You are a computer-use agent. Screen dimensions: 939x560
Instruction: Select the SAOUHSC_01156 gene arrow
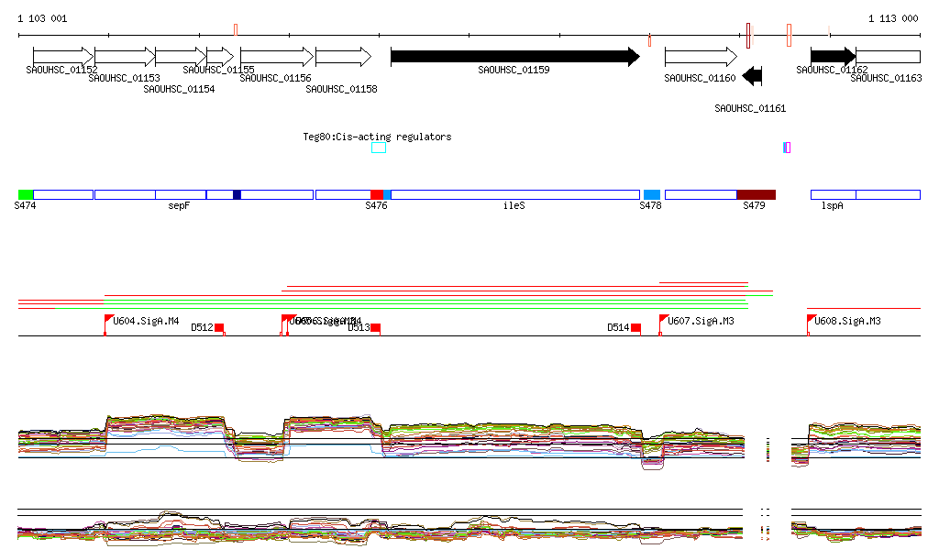277,57
